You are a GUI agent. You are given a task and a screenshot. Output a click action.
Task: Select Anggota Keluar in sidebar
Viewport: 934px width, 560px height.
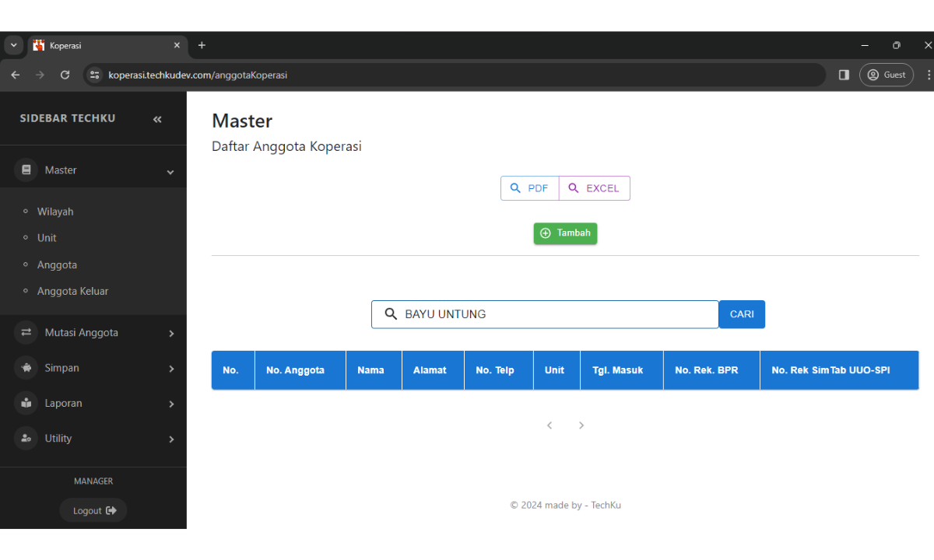coord(72,291)
